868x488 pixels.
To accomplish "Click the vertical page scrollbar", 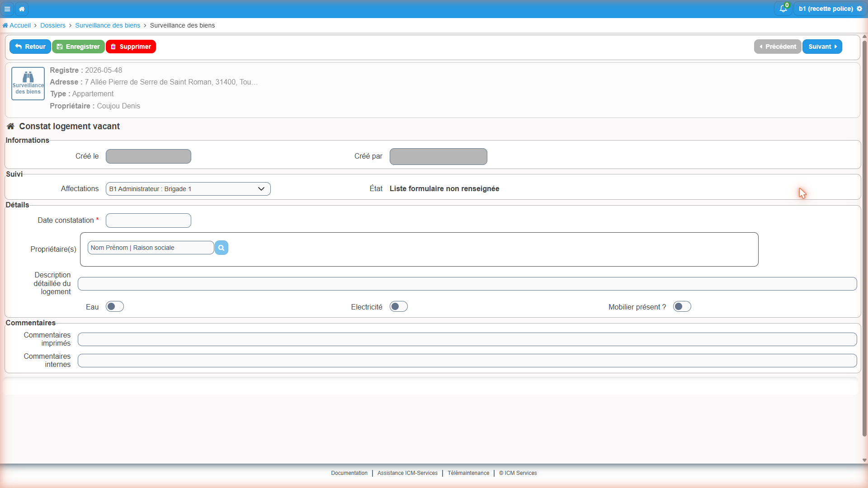I will [864, 239].
